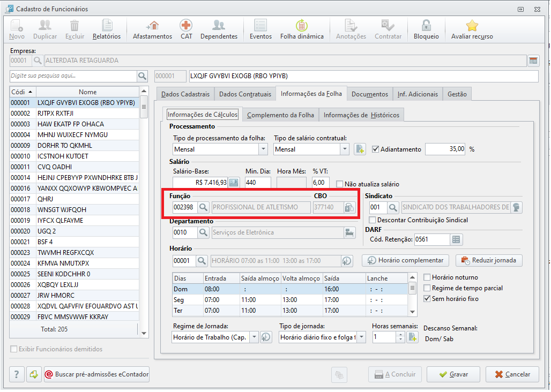Click the Horas semanais stepper

(400, 337)
